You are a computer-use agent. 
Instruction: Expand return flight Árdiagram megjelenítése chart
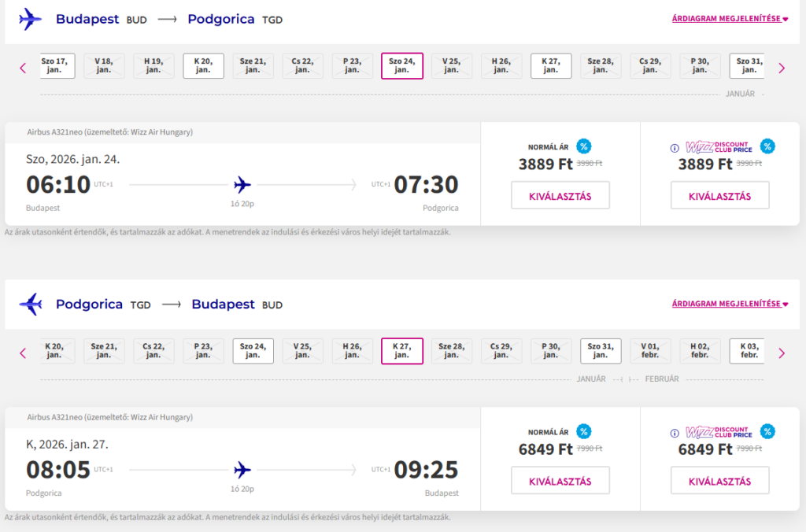[x=730, y=304]
